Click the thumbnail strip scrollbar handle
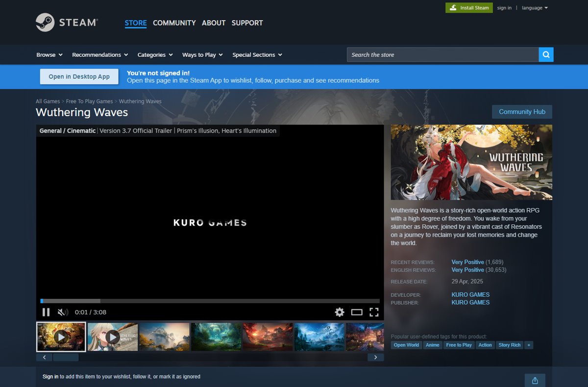Screen dimensions: 588x387 pos(66,357)
